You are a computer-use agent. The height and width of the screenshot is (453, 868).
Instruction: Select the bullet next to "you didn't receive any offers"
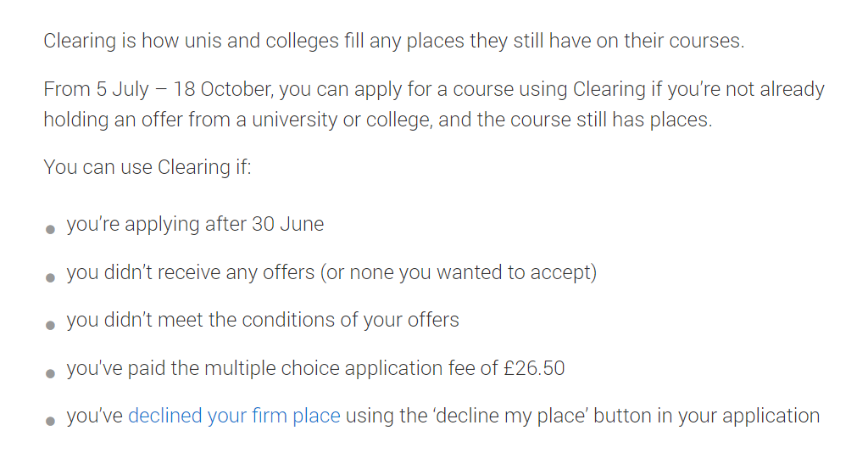click(50, 277)
